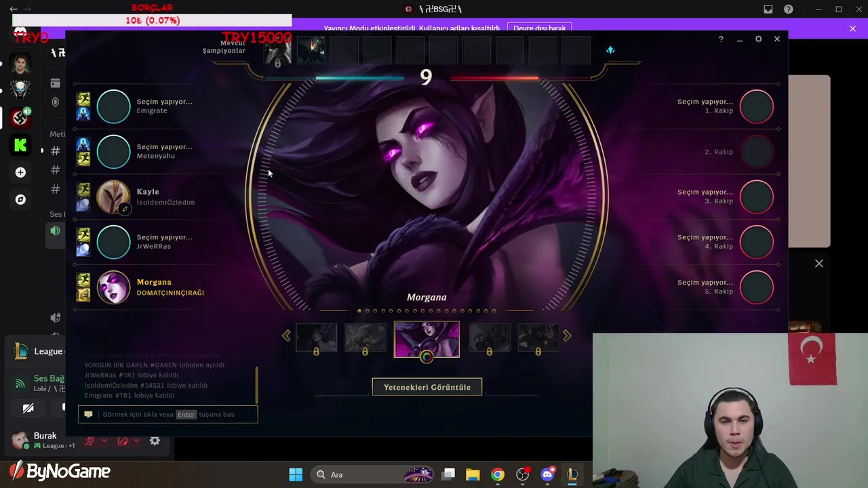Image resolution: width=868 pixels, height=488 pixels.
Task: Open the chroma wheel on the Morgana skin
Action: click(x=427, y=357)
